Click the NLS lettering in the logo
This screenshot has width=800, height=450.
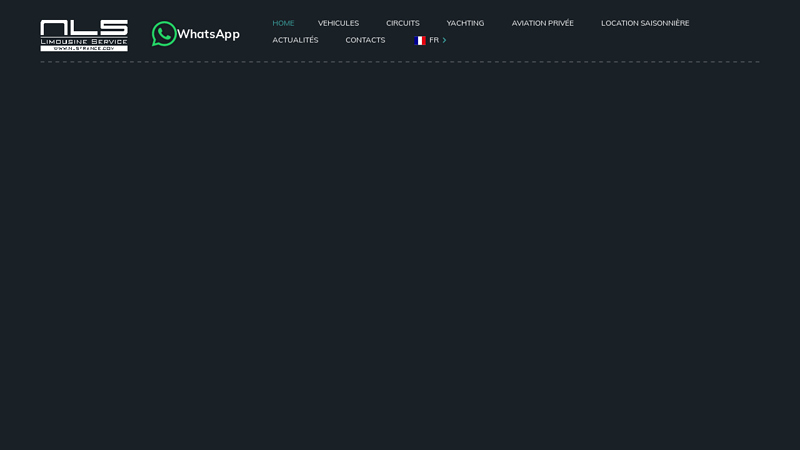(x=84, y=28)
